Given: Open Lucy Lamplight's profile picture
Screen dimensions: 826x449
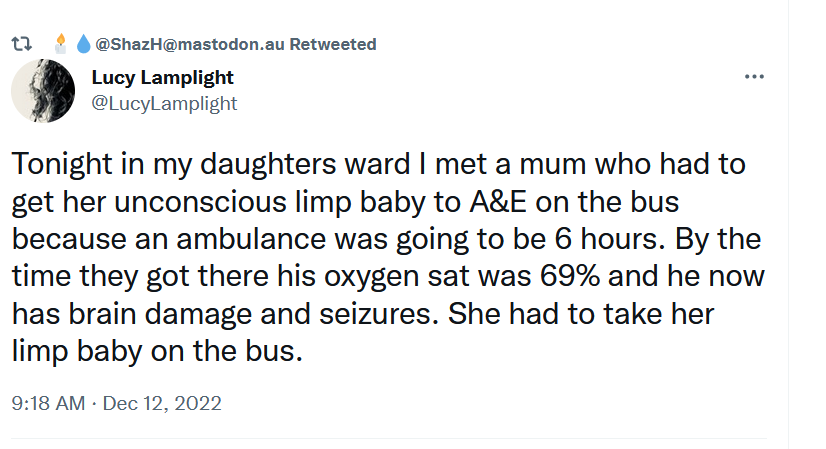Looking at the screenshot, I should tap(43, 91).
